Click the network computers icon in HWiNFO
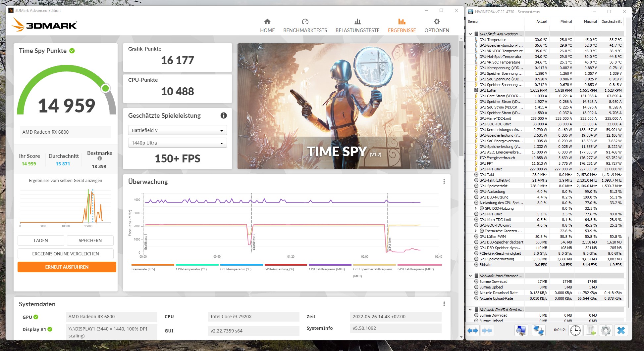The width and height of the screenshot is (644, 351). tap(538, 330)
